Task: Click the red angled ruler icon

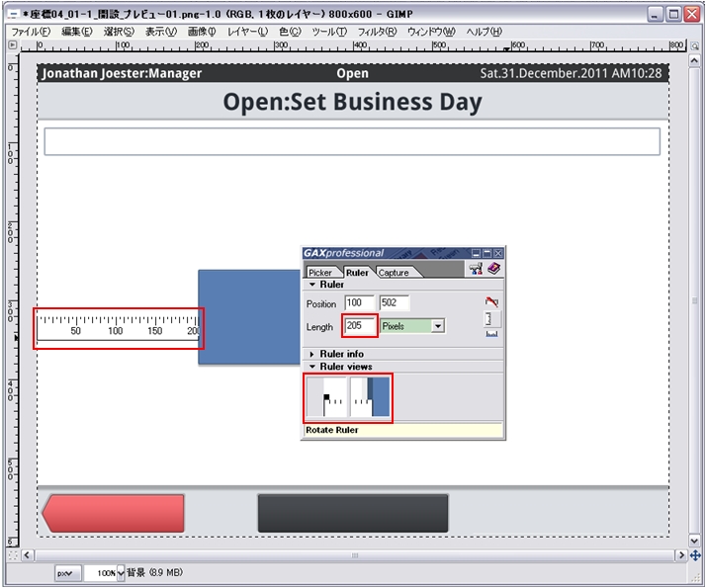Action: pos(491,301)
